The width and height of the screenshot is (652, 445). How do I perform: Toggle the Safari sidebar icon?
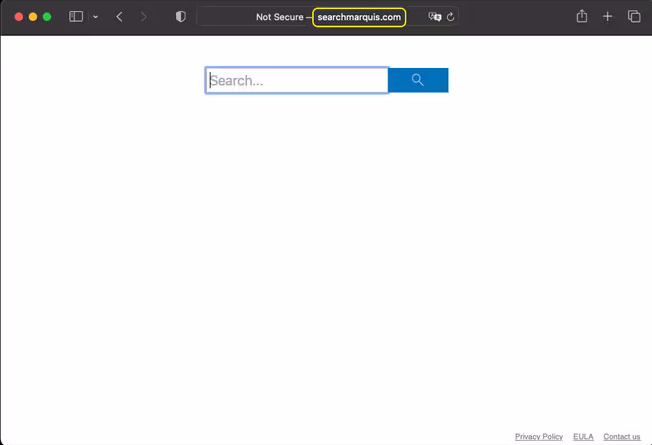[75, 17]
